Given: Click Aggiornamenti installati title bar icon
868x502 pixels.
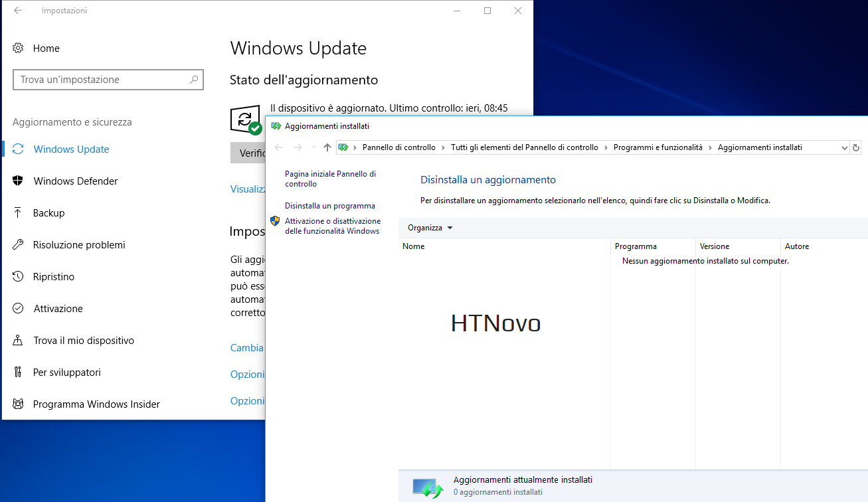Looking at the screenshot, I should (276, 126).
